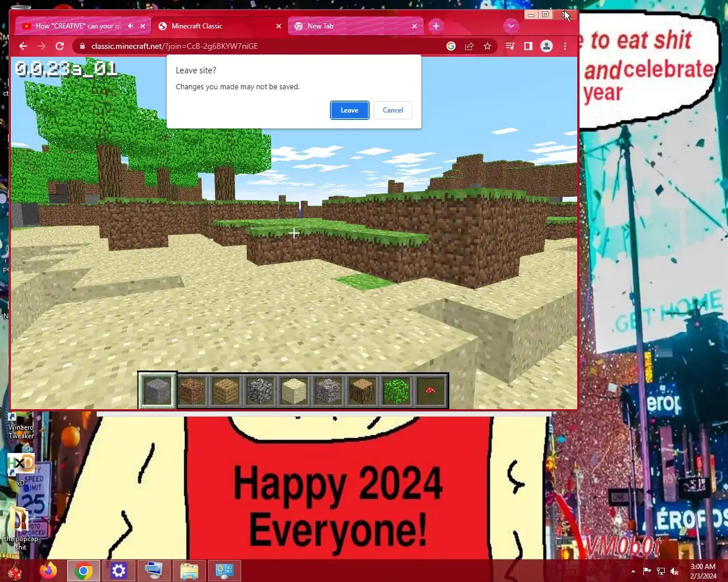Click the Action Center flag tray icon
The height and width of the screenshot is (582, 728).
pos(647,571)
